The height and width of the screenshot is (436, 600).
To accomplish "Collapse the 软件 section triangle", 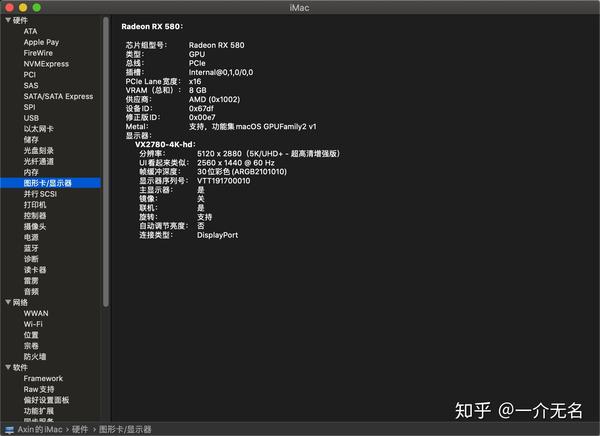I will [8, 367].
